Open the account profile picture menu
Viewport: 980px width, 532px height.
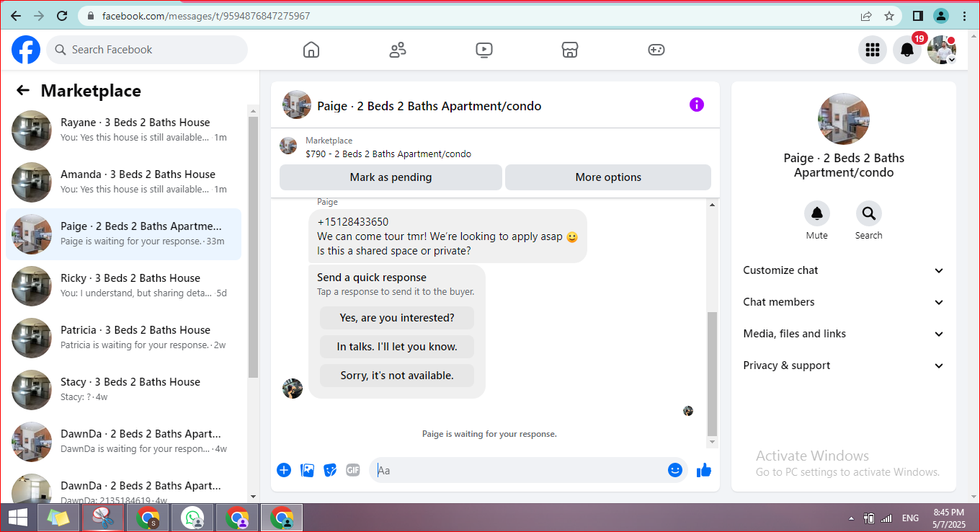(x=942, y=50)
